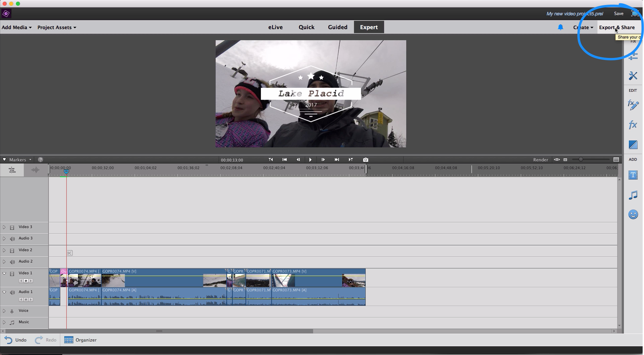The height and width of the screenshot is (355, 644).
Task: Mute the Audio 1 track speaker
Action: (12, 292)
